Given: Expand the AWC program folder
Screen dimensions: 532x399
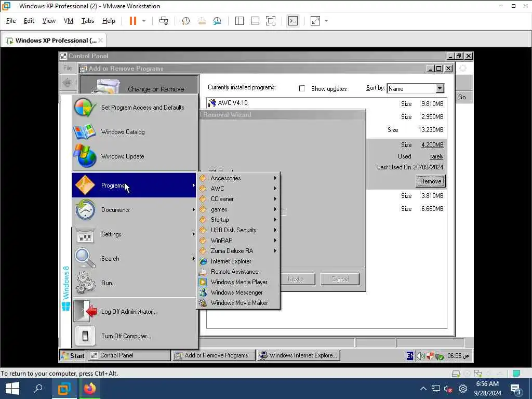Looking at the screenshot, I should click(x=238, y=188).
